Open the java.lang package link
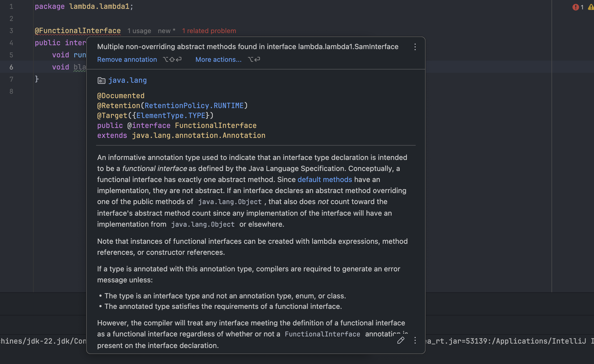Viewport: 594px width, 364px height. click(127, 80)
